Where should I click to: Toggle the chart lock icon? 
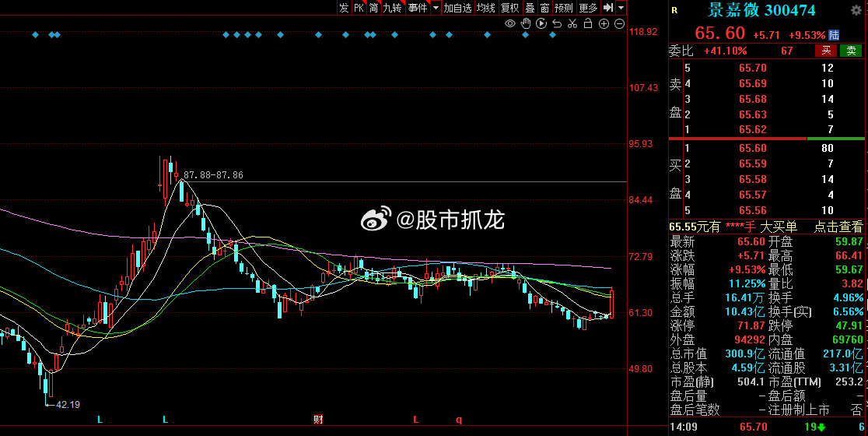[588, 23]
